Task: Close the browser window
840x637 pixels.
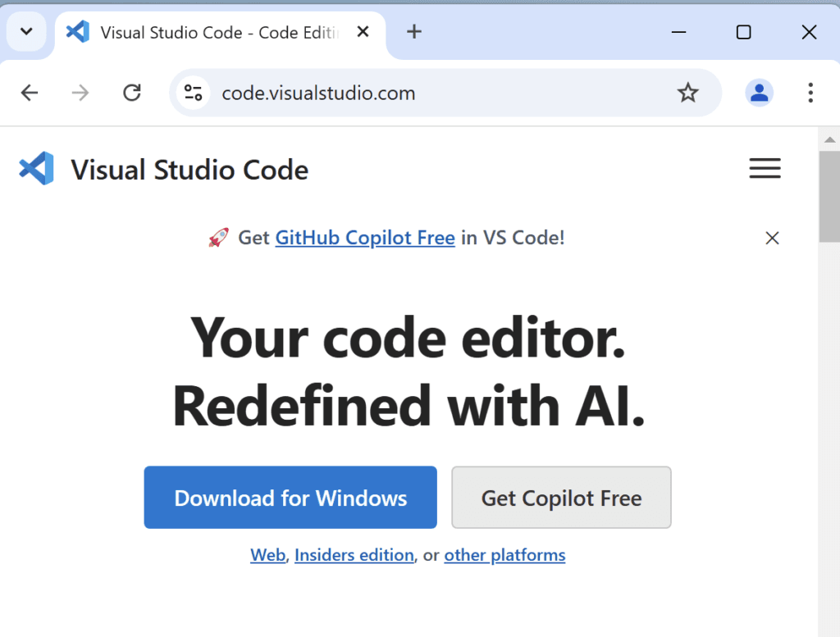Action: tap(809, 32)
